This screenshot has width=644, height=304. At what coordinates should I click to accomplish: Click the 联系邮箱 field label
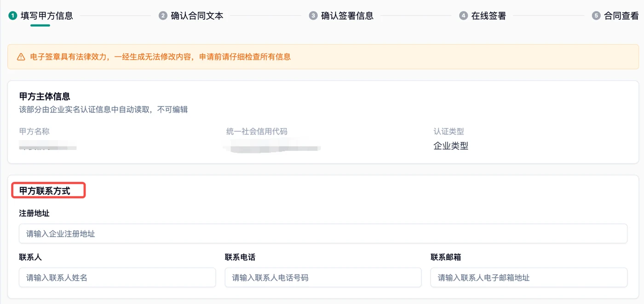(x=446, y=257)
